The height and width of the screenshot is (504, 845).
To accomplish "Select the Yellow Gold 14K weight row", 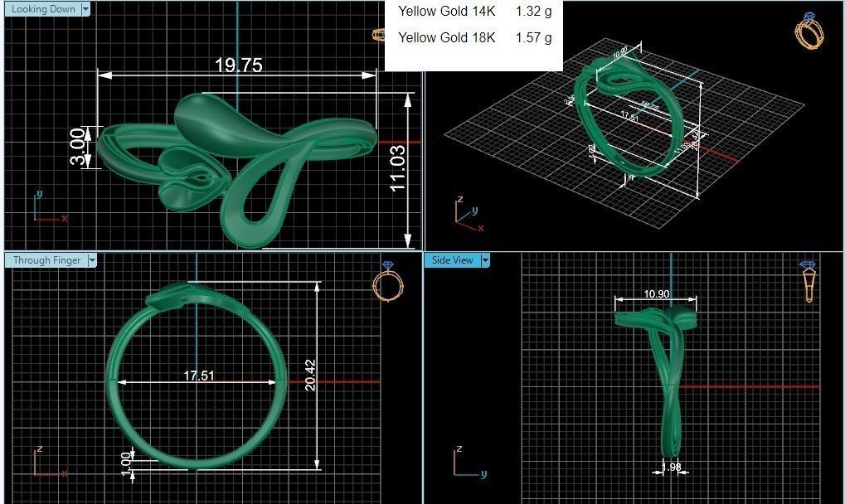I will (474, 11).
